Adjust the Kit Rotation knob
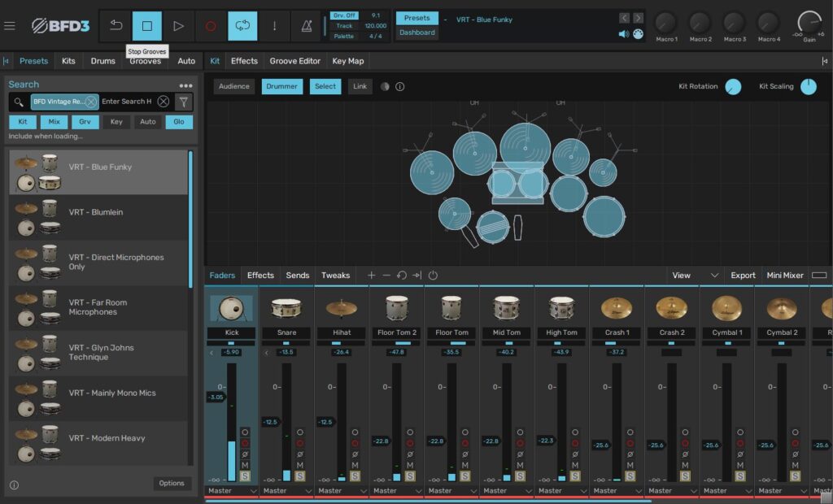 733,87
